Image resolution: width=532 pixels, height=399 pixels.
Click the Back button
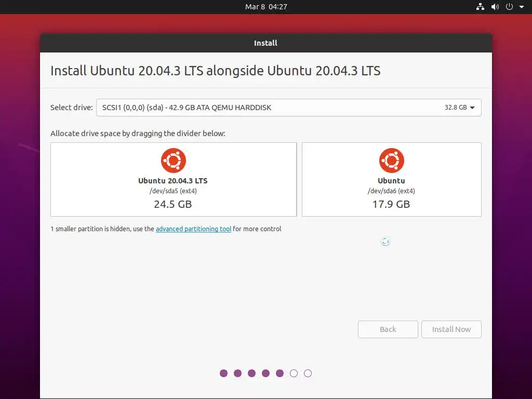(x=388, y=329)
